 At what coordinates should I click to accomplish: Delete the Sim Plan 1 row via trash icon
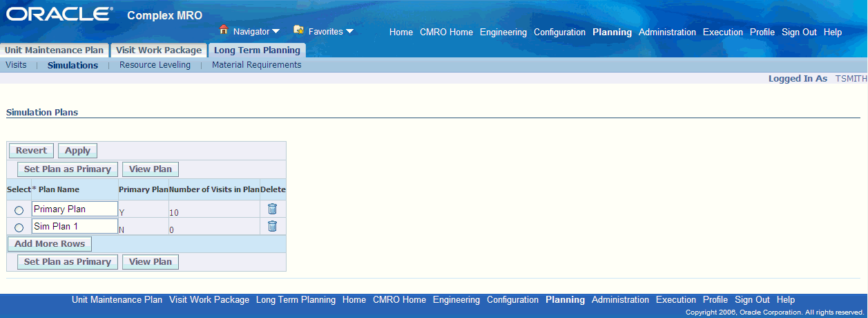272,226
